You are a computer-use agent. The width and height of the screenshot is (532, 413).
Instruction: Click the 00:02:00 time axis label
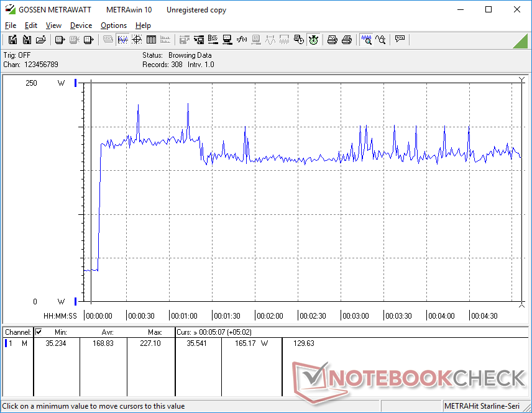click(270, 316)
